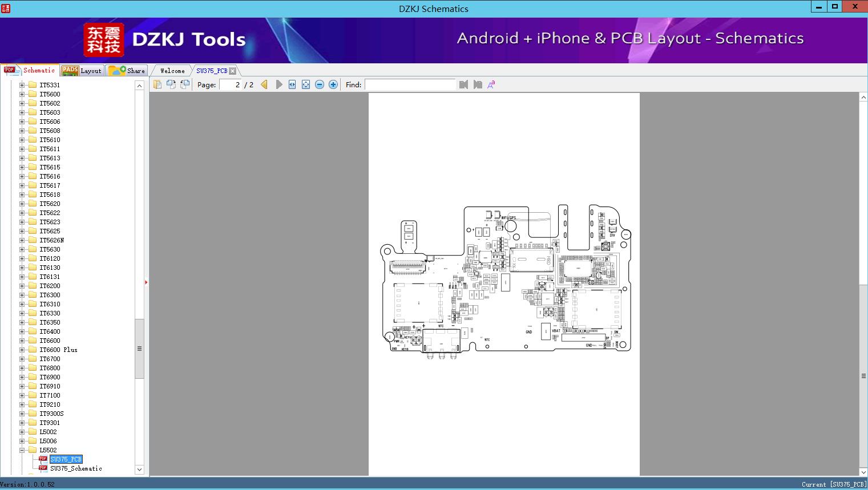Collapse the L5502 folder
Screen dimensions: 868x490
point(22,450)
